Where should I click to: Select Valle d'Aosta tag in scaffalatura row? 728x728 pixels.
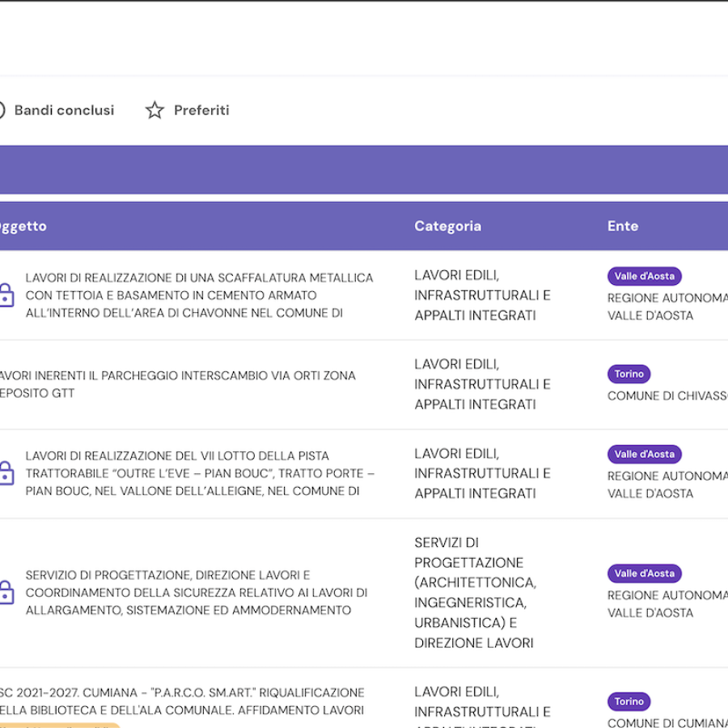(644, 277)
